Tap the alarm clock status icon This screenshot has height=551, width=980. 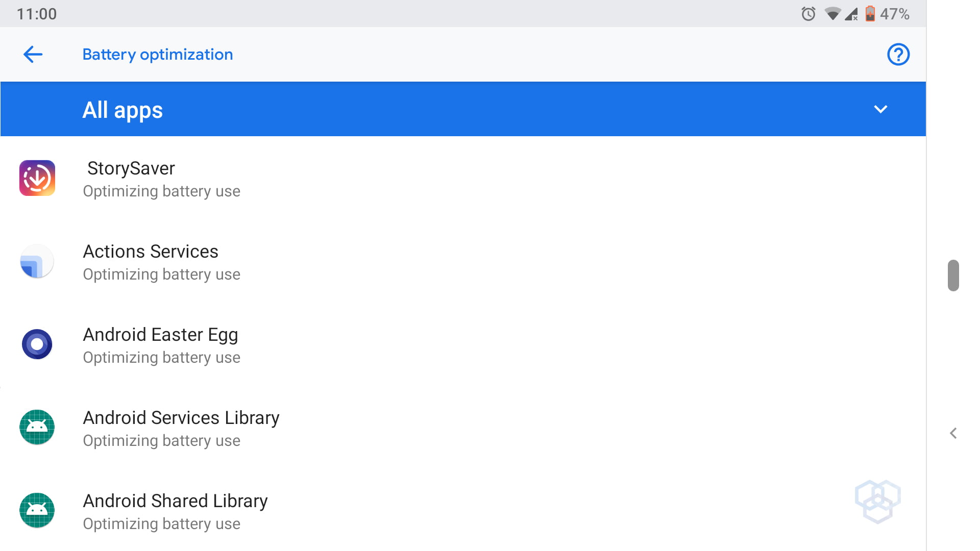click(x=808, y=14)
